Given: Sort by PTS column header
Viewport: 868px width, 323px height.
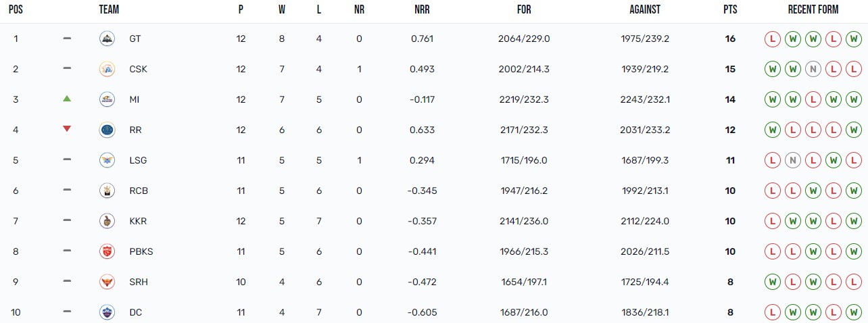Looking at the screenshot, I should 730,9.
